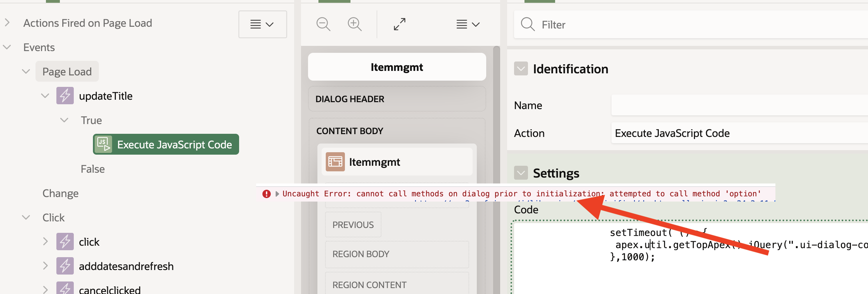Click the Itemmgmt page title button
Image resolution: width=868 pixels, height=294 pixels.
pyautogui.click(x=397, y=67)
